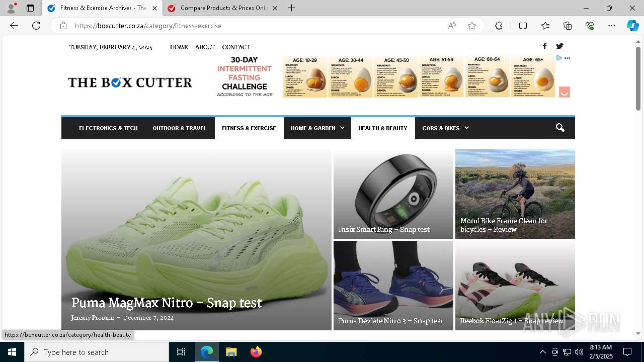Open the tab actions menu icon
Screen dimensions: 644x362
[x=30, y=8]
